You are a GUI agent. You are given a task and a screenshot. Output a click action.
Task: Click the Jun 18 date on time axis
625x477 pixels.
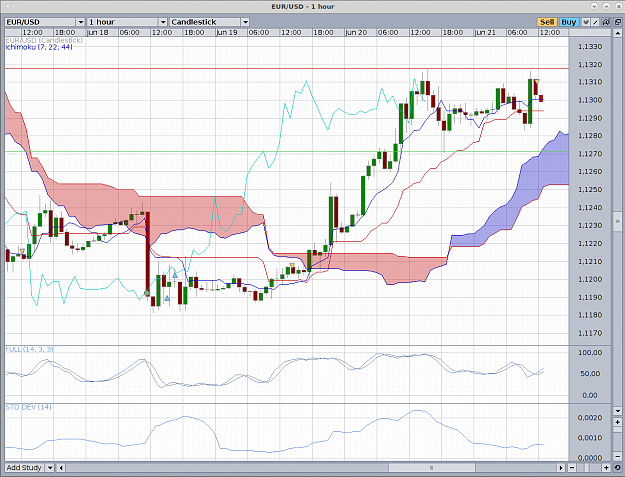click(98, 32)
